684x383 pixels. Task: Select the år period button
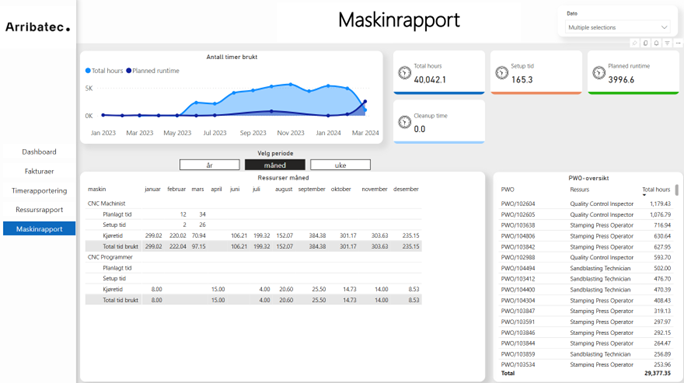[209, 165]
